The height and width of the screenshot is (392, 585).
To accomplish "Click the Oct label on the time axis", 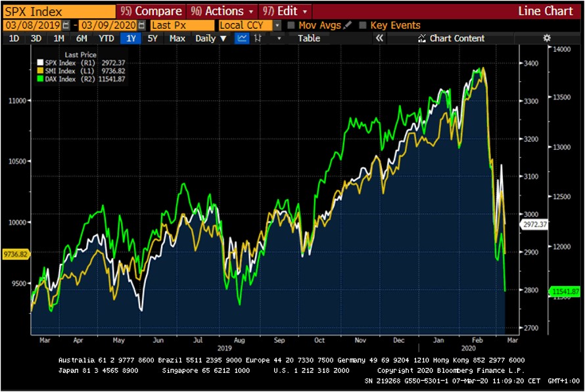I will [x=319, y=340].
